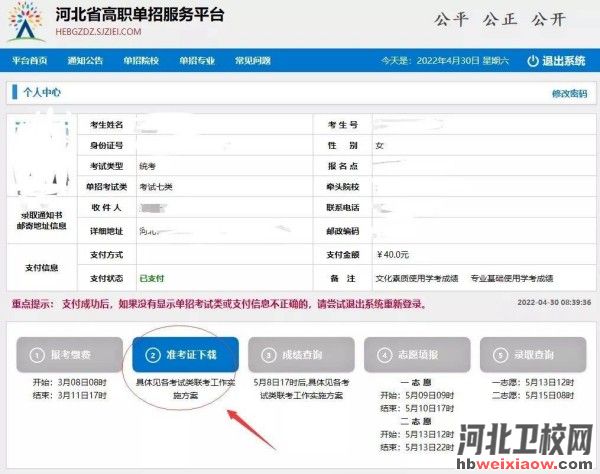The width and height of the screenshot is (600, 474).
Task: Click the power icon beside 退出系统
Action: click(x=532, y=61)
